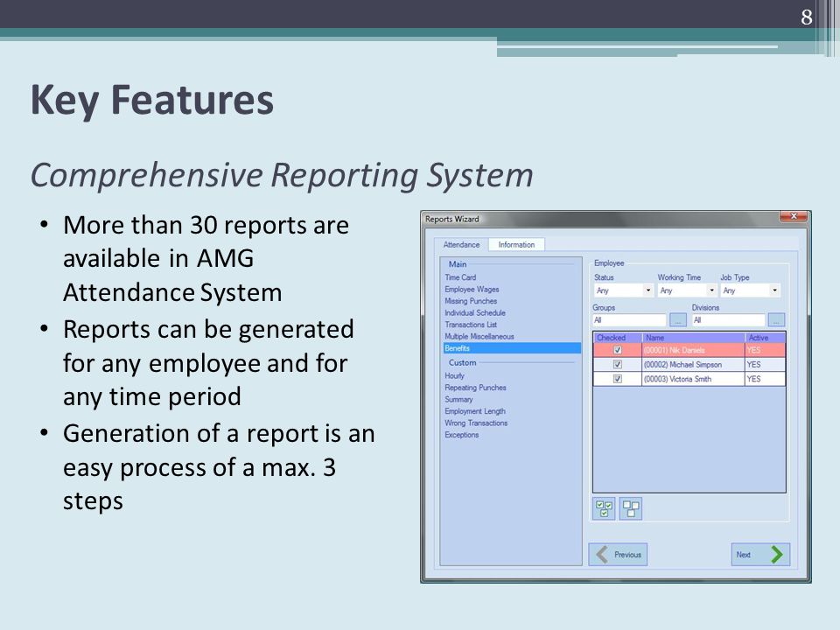Viewport: 840px width, 630px height.
Task: Click the Divisions input field
Action: [x=729, y=320]
